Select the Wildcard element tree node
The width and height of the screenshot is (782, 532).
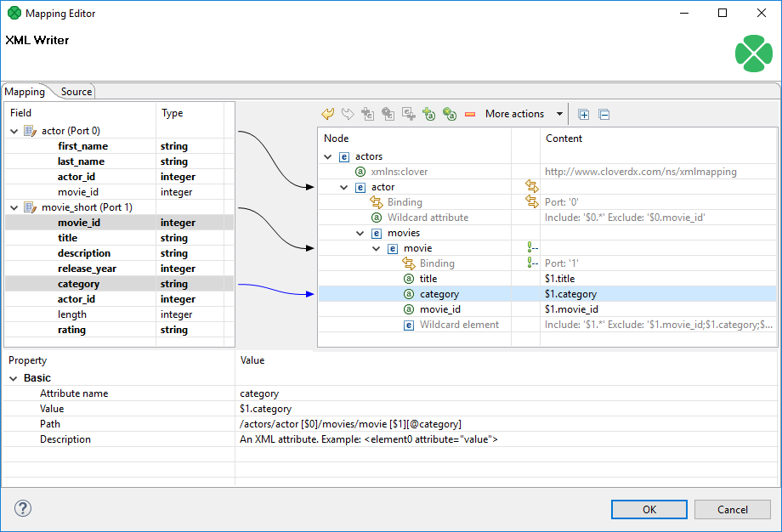[459, 325]
